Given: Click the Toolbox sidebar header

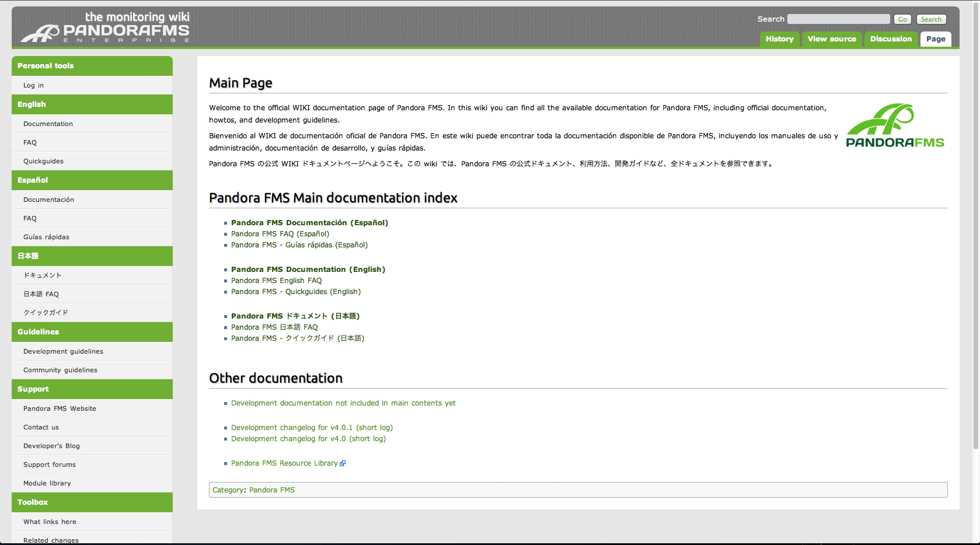Looking at the screenshot, I should click(x=92, y=502).
